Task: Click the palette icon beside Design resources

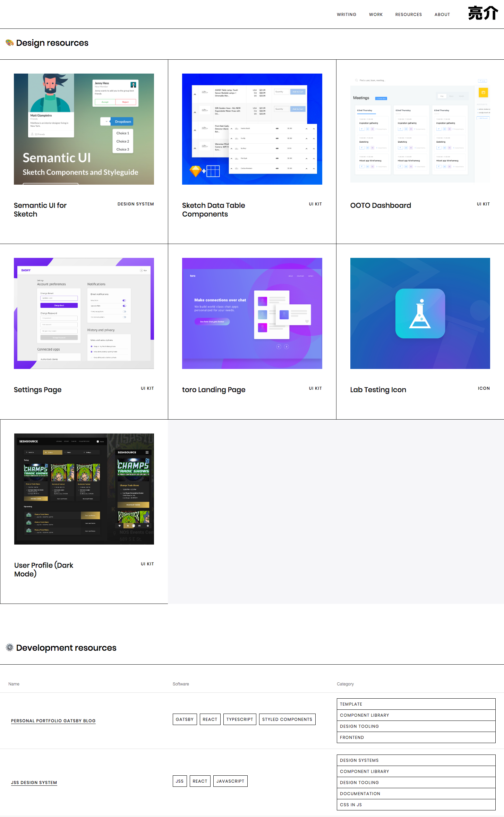Action: (x=10, y=43)
